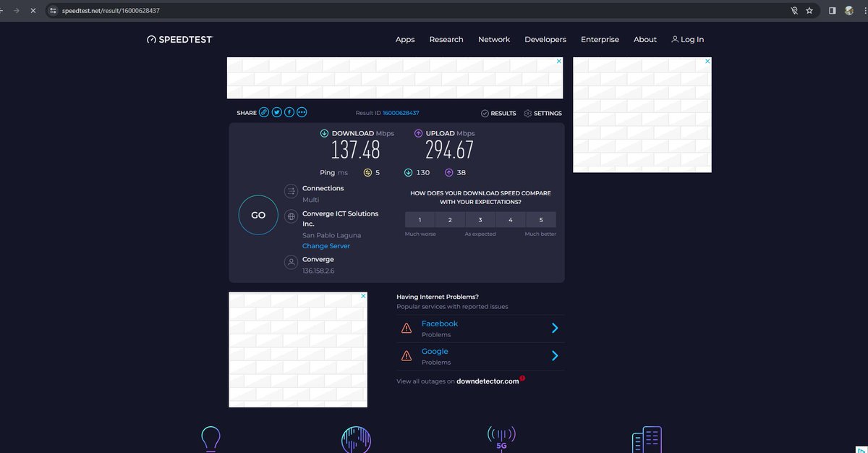The width and height of the screenshot is (868, 453).
Task: Click the 5G antenna icon
Action: (501, 439)
